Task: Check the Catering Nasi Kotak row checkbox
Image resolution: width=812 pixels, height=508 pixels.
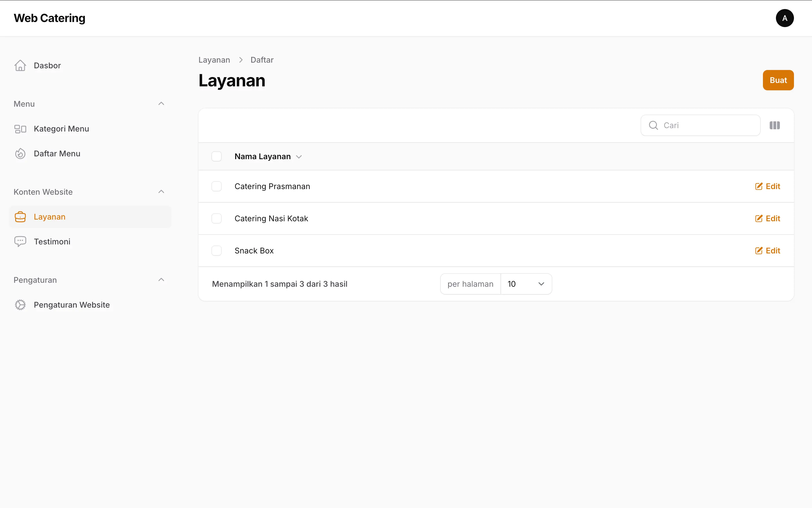Action: coord(217,219)
